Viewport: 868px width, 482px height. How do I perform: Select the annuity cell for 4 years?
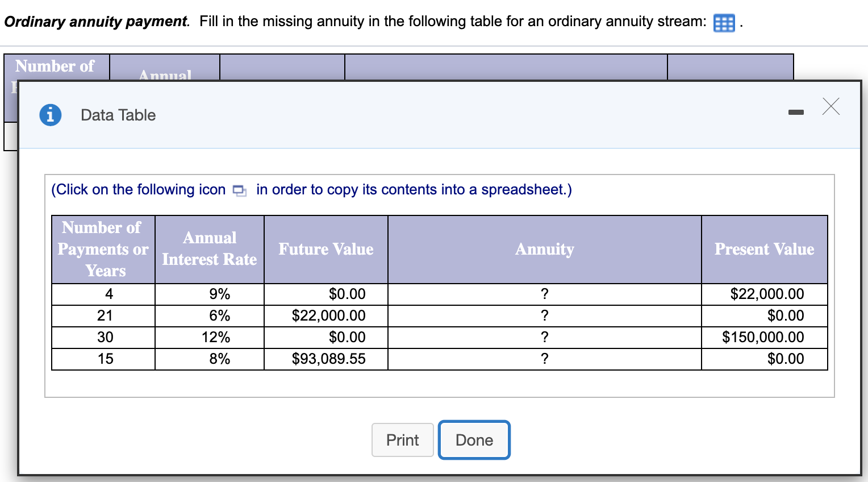[x=544, y=294]
